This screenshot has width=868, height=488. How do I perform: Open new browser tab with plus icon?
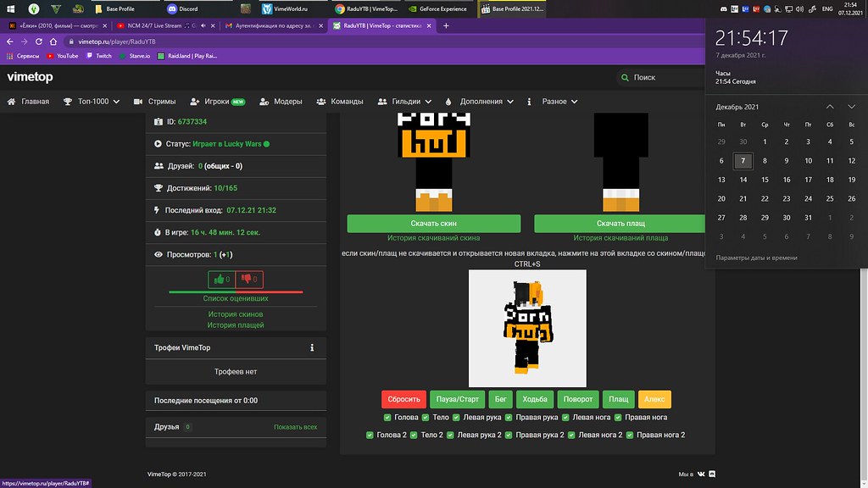click(x=446, y=25)
